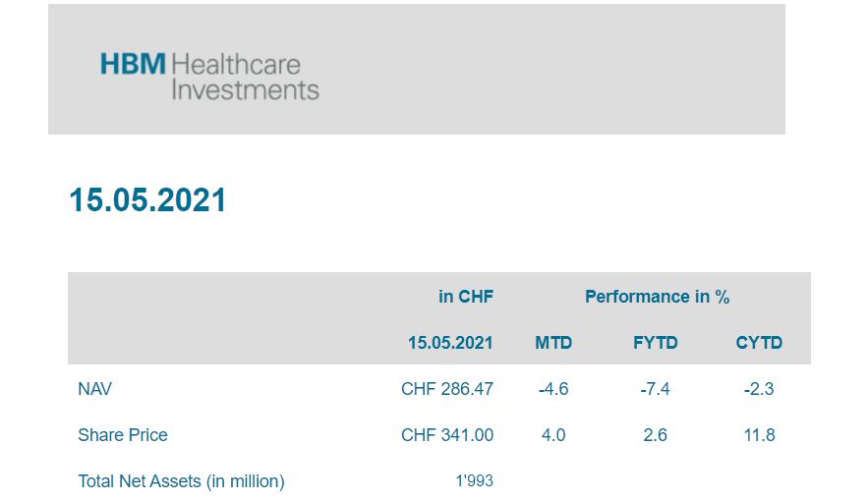This screenshot has width=868, height=502.
Task: Click the Total Net Assets row label
Action: (181, 481)
